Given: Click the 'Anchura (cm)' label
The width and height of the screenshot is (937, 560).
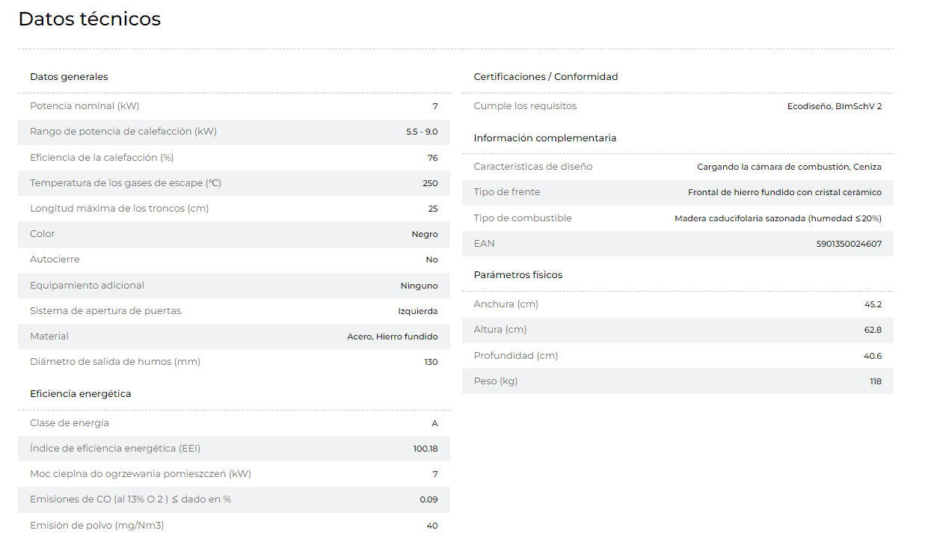Looking at the screenshot, I should tap(506, 304).
